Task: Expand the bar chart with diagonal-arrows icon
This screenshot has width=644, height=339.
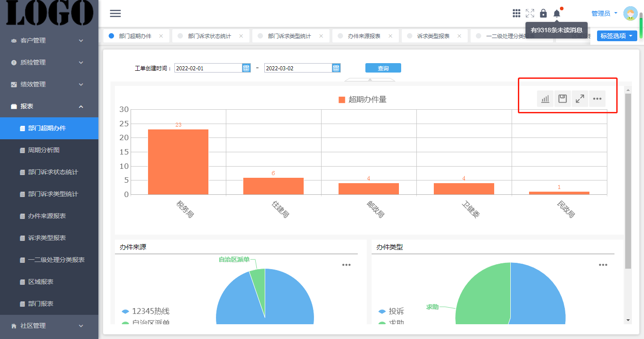Action: coord(580,99)
